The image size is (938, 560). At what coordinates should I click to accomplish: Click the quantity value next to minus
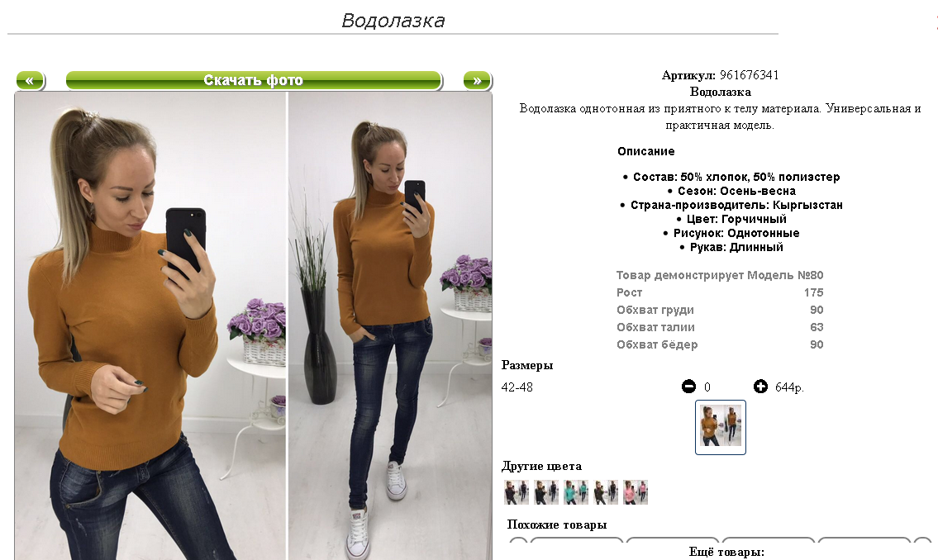tap(707, 387)
